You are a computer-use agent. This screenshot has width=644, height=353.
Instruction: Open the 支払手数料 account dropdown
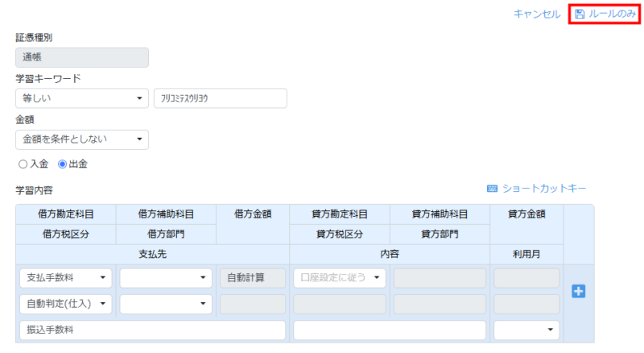pos(67,278)
